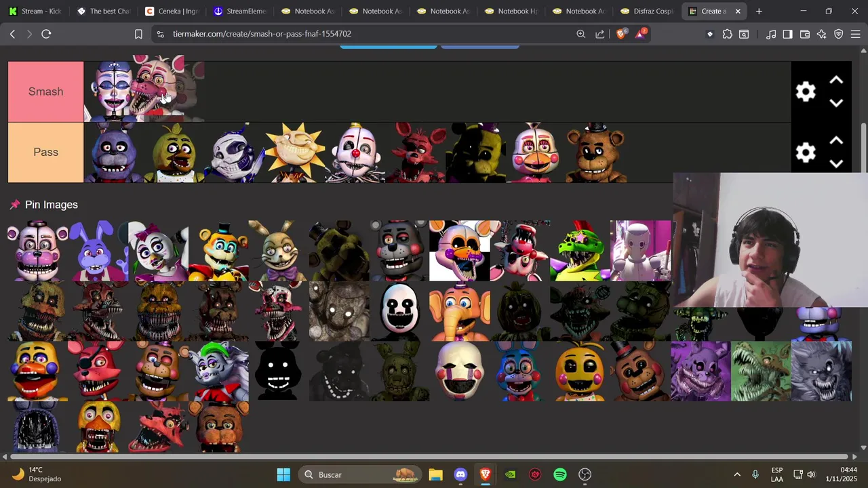This screenshot has width=868, height=488.
Task: Move Smash tier up with arrow
Action: [x=836, y=80]
